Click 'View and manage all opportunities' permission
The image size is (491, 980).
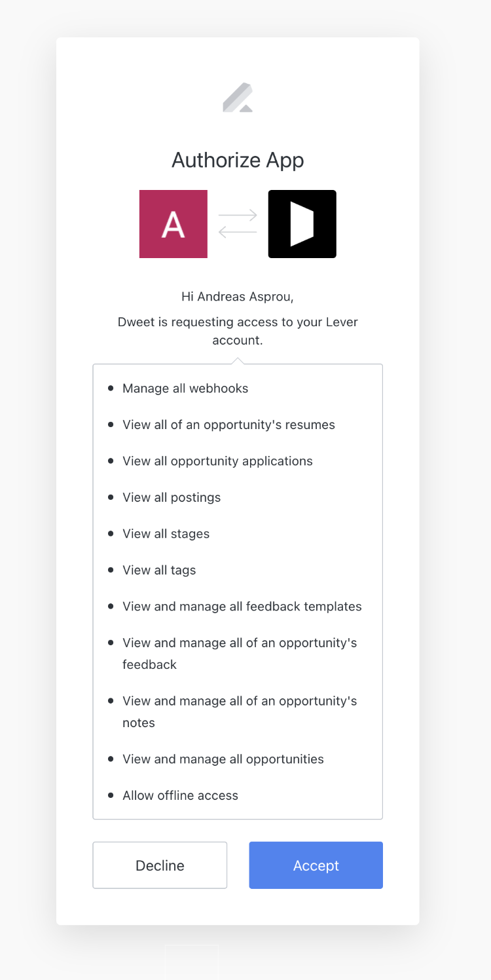[223, 759]
